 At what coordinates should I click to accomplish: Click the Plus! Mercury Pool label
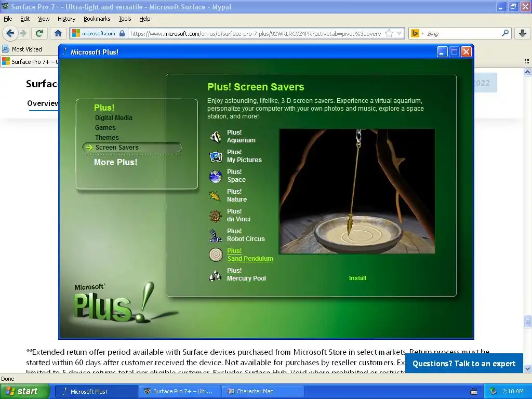246,274
